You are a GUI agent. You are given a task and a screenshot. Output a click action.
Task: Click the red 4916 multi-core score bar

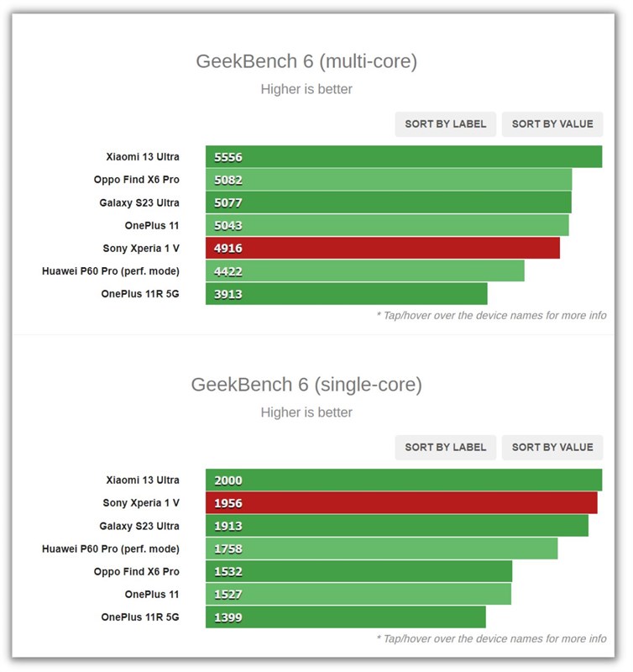pos(382,248)
